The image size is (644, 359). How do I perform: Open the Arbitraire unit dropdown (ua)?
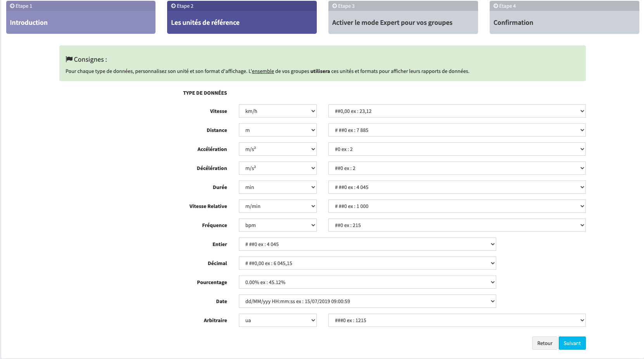tap(278, 320)
